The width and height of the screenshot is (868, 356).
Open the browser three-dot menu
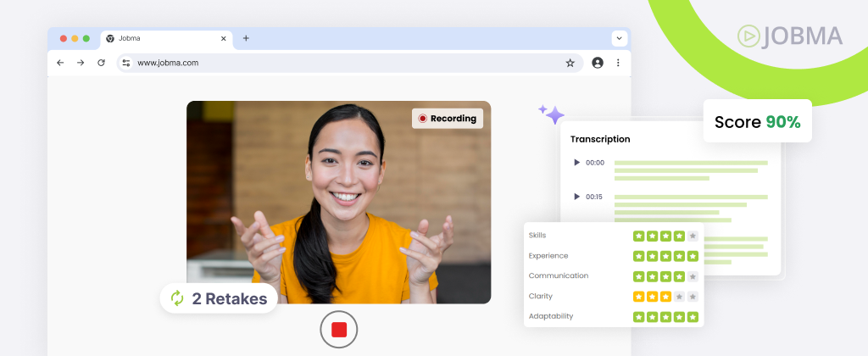point(618,63)
